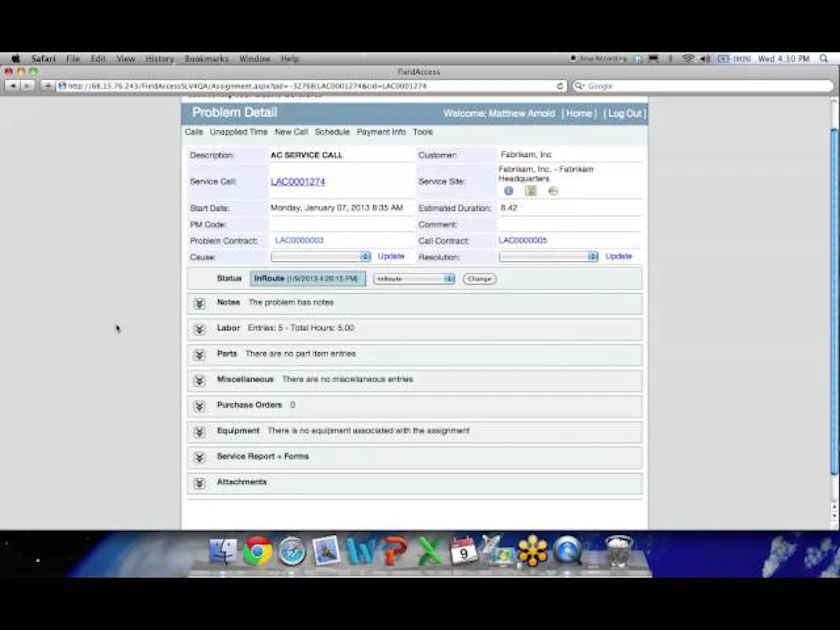The height and width of the screenshot is (630, 840).
Task: Click the service site globe icon
Action: coord(553,191)
